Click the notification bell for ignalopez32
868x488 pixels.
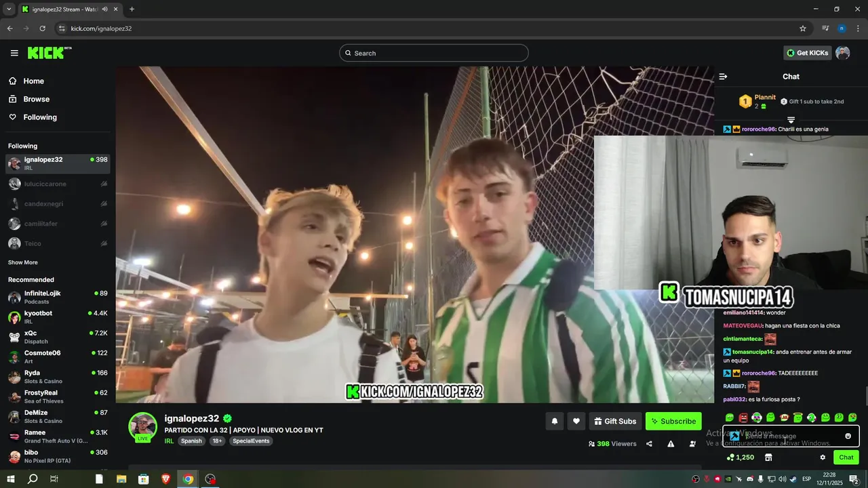tap(554, 421)
